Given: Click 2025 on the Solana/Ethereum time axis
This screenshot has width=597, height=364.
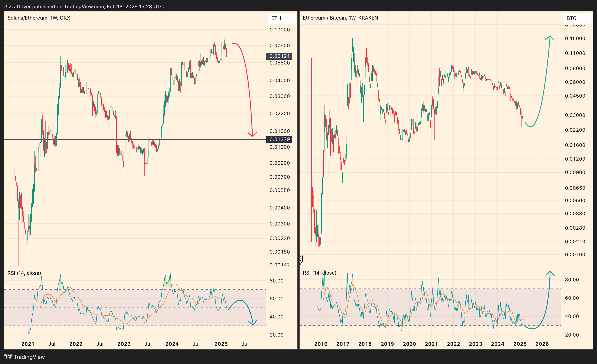Looking at the screenshot, I should (221, 344).
